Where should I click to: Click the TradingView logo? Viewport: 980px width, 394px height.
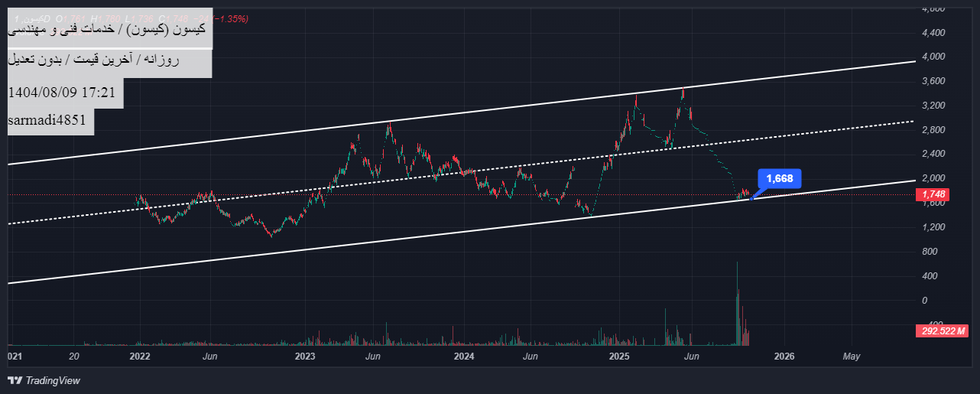pyautogui.click(x=44, y=380)
